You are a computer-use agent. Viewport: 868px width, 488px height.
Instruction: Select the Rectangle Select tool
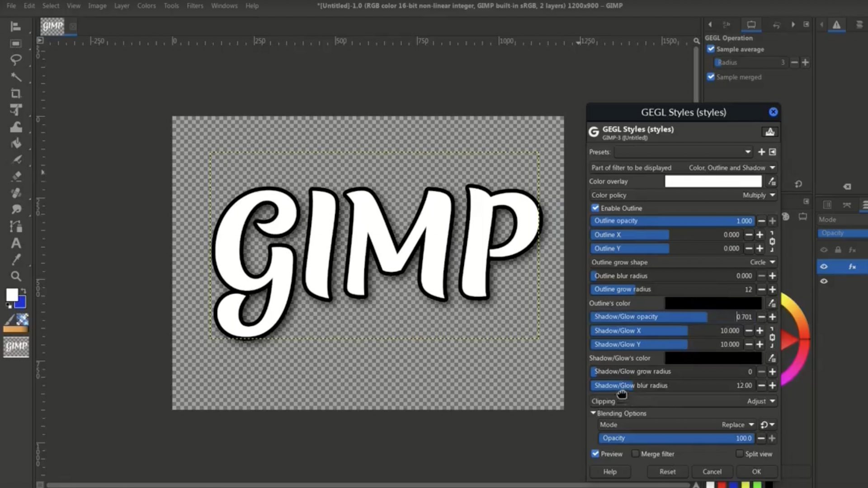pos(16,43)
